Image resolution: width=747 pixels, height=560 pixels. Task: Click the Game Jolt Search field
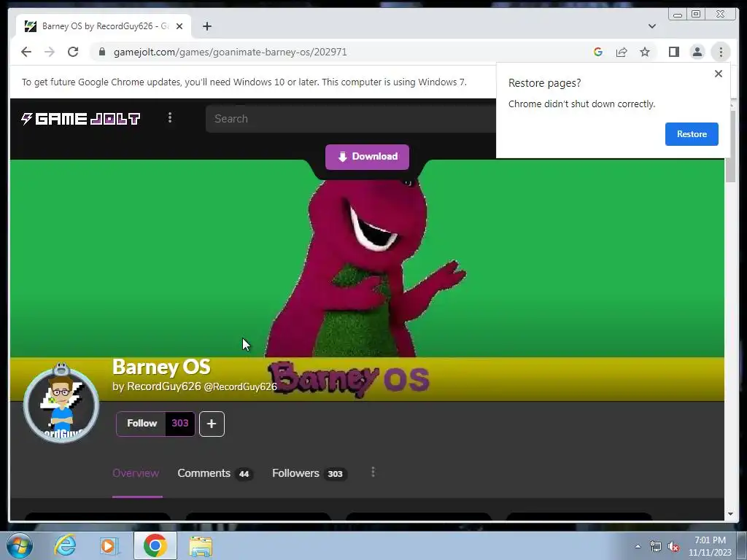pos(351,119)
